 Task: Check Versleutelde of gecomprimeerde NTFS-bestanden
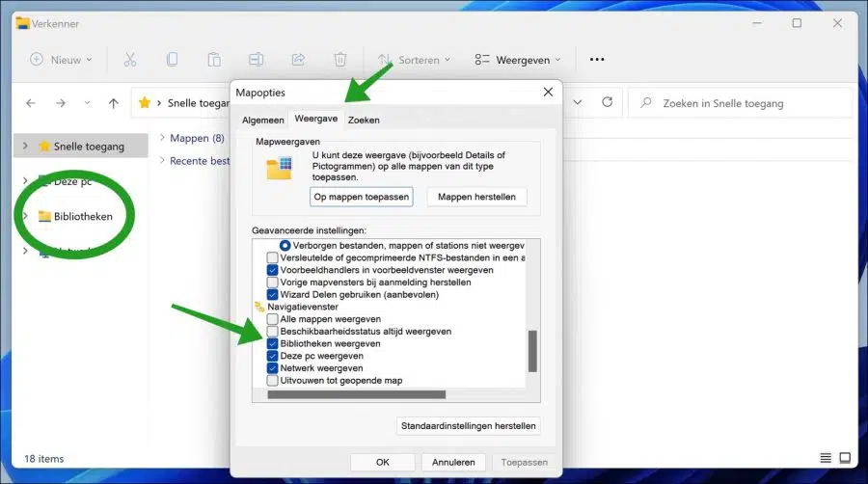coord(272,257)
